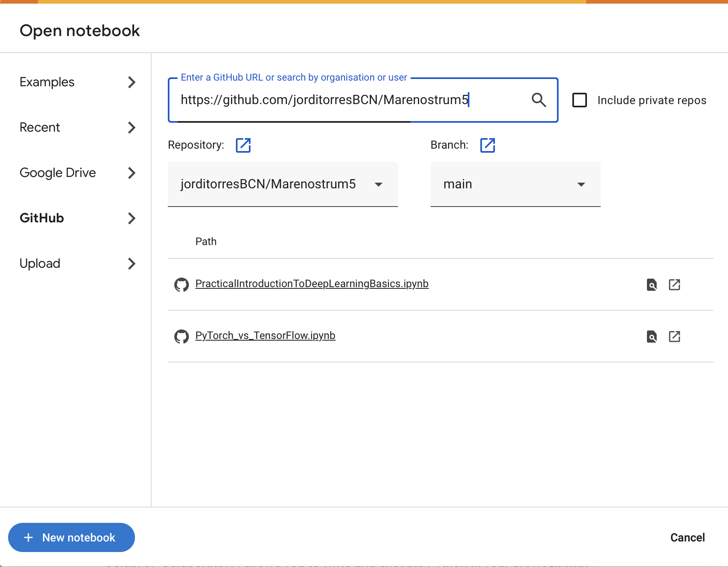Switch to the Google Drive tab

click(x=58, y=173)
